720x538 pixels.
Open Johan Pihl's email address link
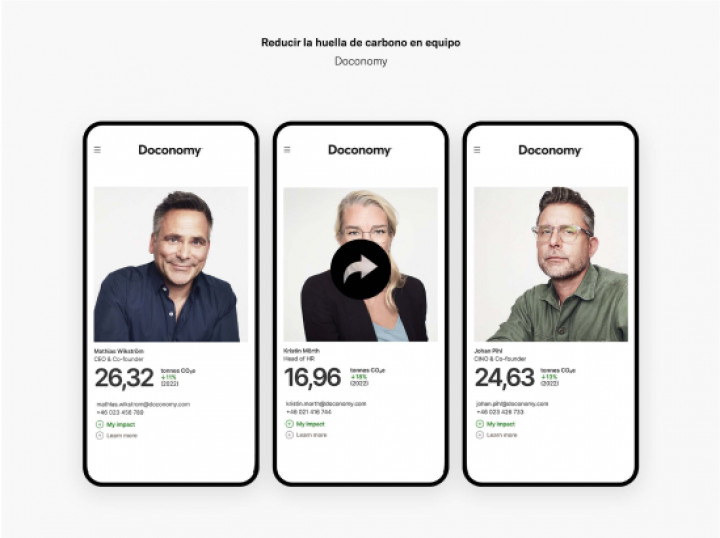(512, 404)
